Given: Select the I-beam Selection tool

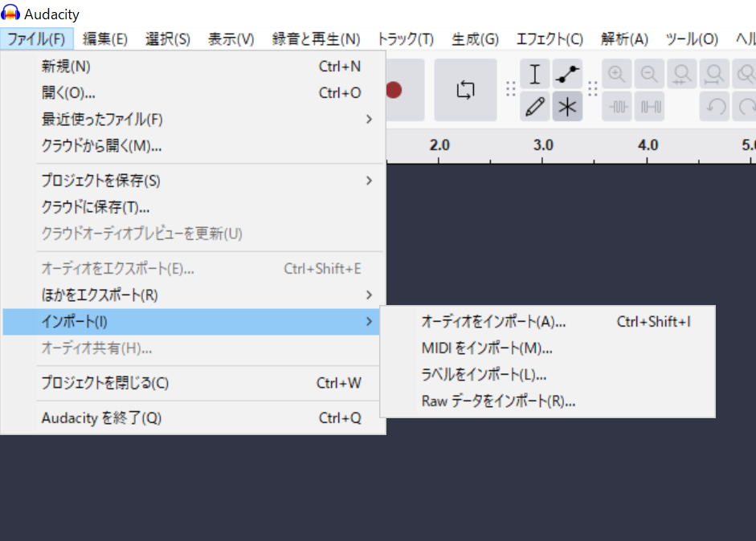Looking at the screenshot, I should tap(535, 74).
